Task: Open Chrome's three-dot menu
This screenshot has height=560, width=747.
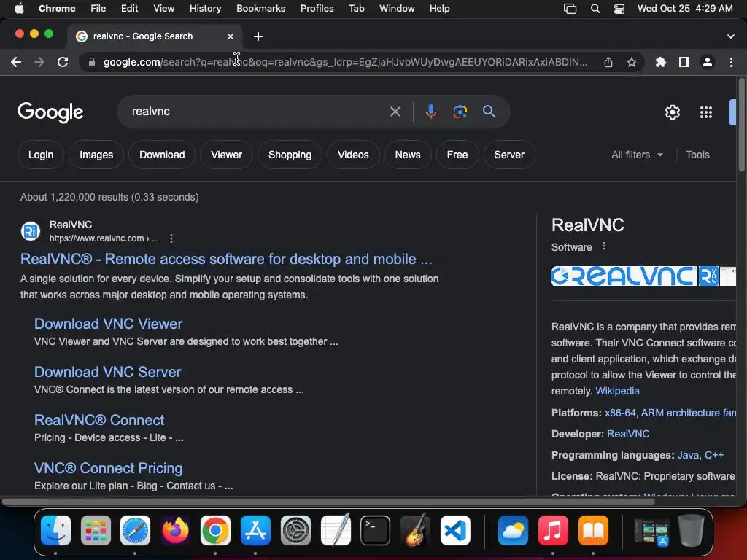Action: coord(731,63)
